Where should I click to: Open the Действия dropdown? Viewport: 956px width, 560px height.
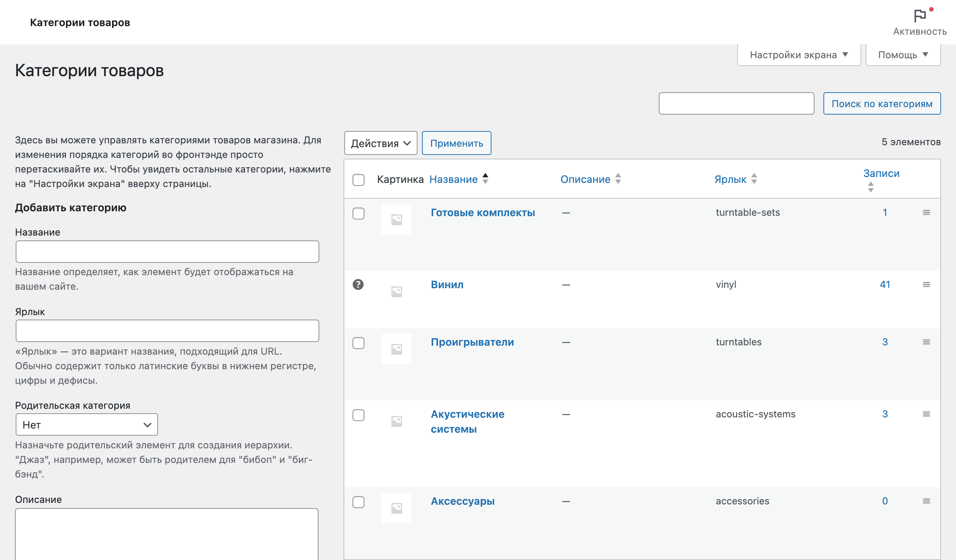coord(381,143)
